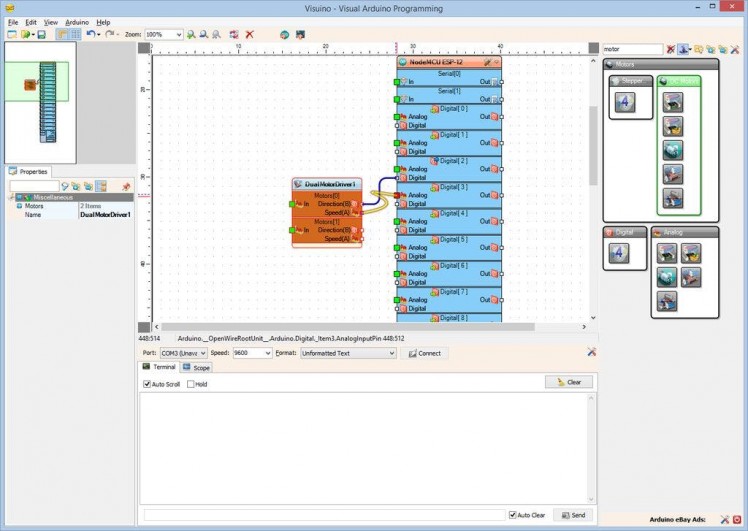
Task: Click the Stepper motor component icon
Action: click(625, 101)
